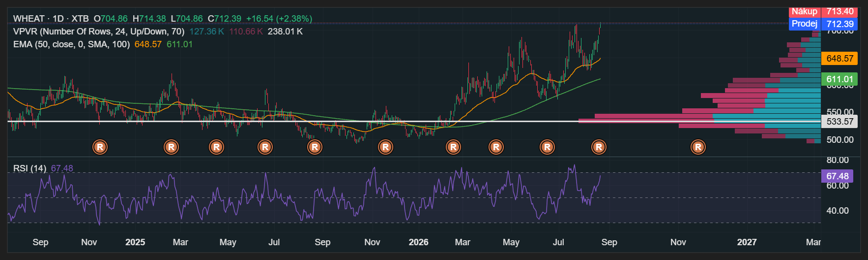Click the 67.48 value in the RSI legend
Viewport: 868px width, 260px height.
coord(62,168)
